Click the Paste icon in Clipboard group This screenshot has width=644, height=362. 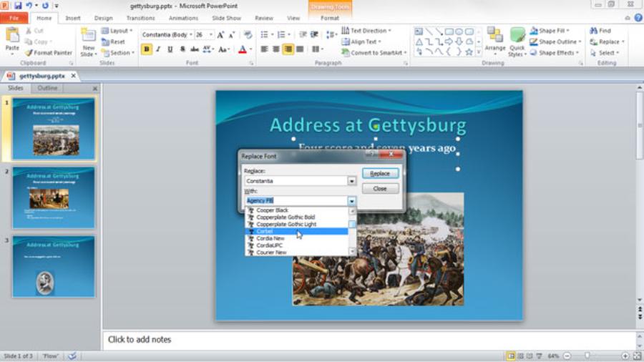point(12,36)
